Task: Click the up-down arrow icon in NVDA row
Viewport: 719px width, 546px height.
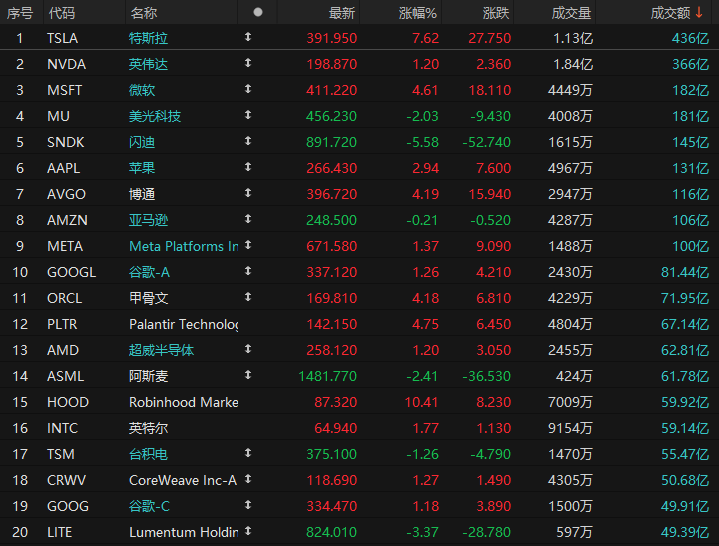Action: [248, 63]
